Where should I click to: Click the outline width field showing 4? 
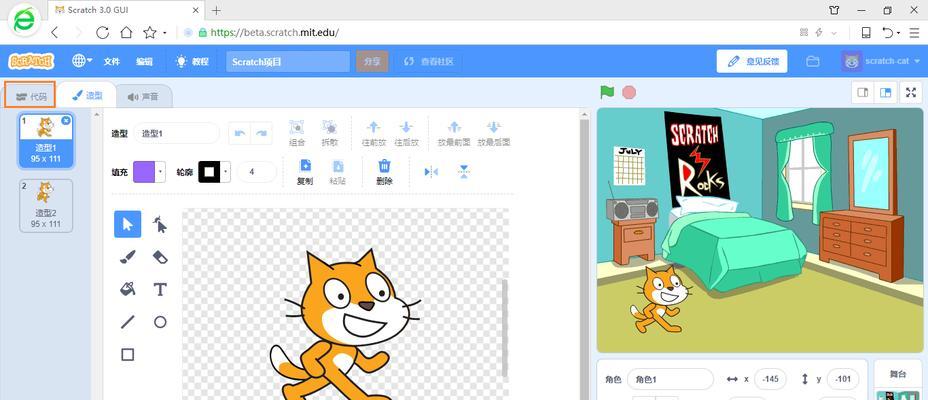(x=256, y=172)
